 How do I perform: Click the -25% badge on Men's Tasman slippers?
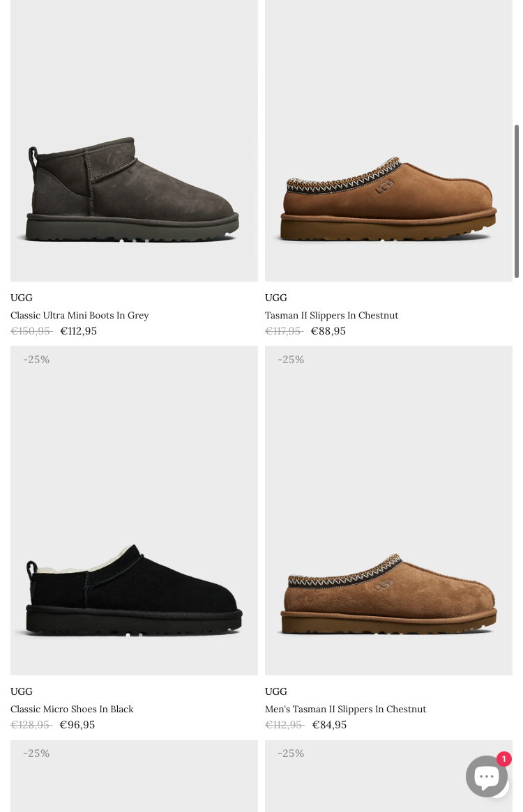(x=291, y=360)
